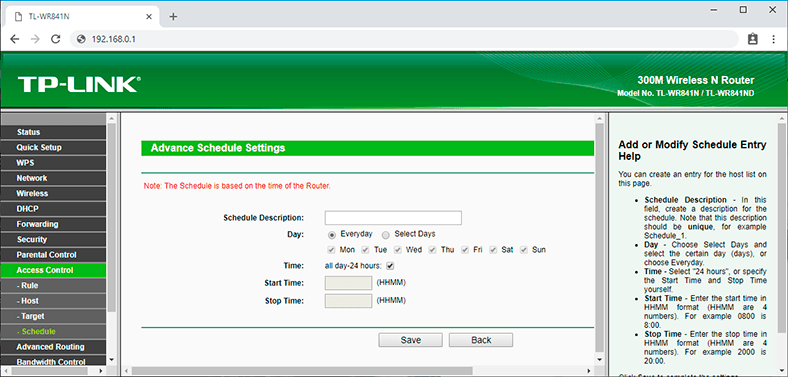The height and width of the screenshot is (377, 788).
Task: Reload the router page
Action: [x=56, y=39]
